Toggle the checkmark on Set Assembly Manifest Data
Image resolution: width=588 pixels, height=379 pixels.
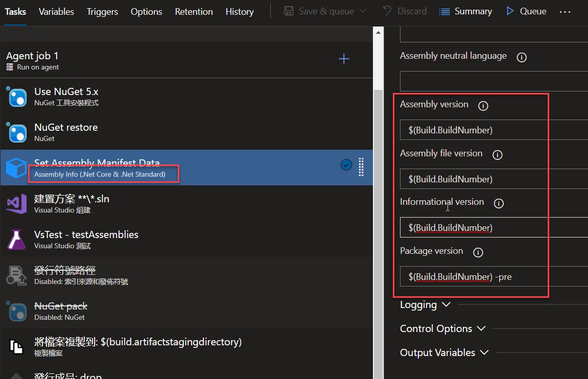click(346, 164)
